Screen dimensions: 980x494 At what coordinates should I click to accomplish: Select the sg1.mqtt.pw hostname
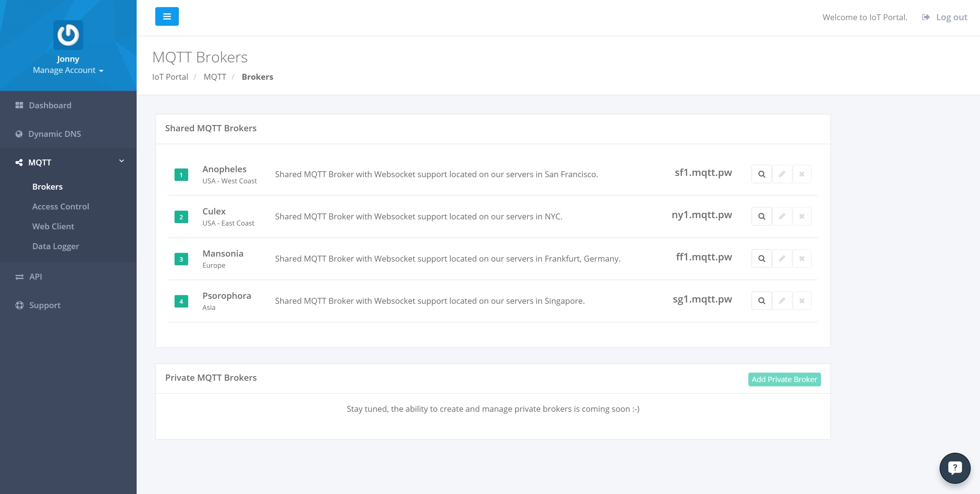[x=702, y=300]
